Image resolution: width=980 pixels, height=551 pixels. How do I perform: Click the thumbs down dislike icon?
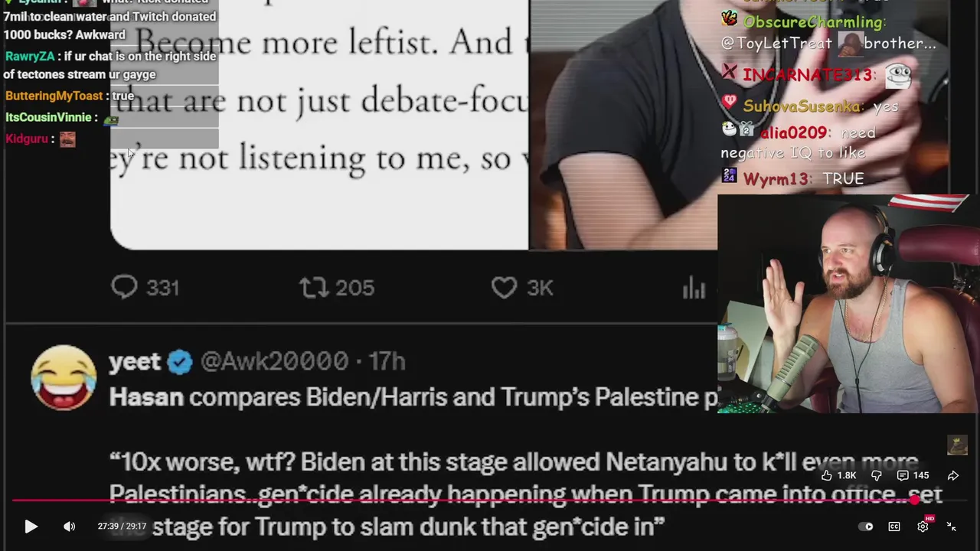(x=877, y=475)
